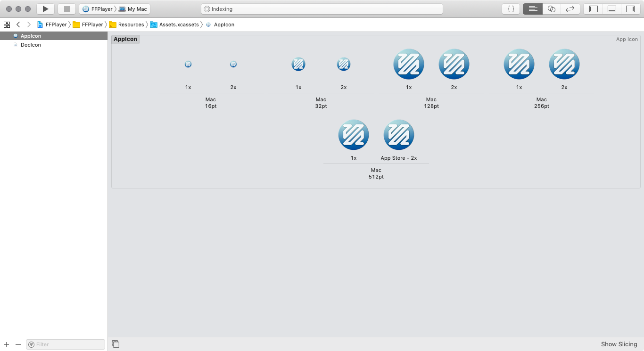Add a new asset with plus button

click(7, 344)
